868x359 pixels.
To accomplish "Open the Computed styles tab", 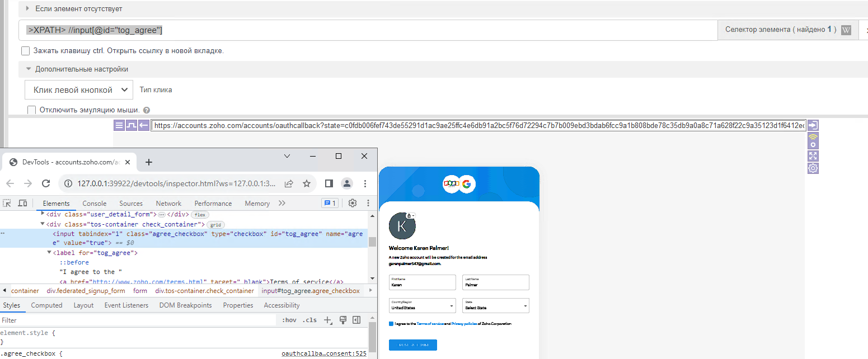I will (x=46, y=305).
